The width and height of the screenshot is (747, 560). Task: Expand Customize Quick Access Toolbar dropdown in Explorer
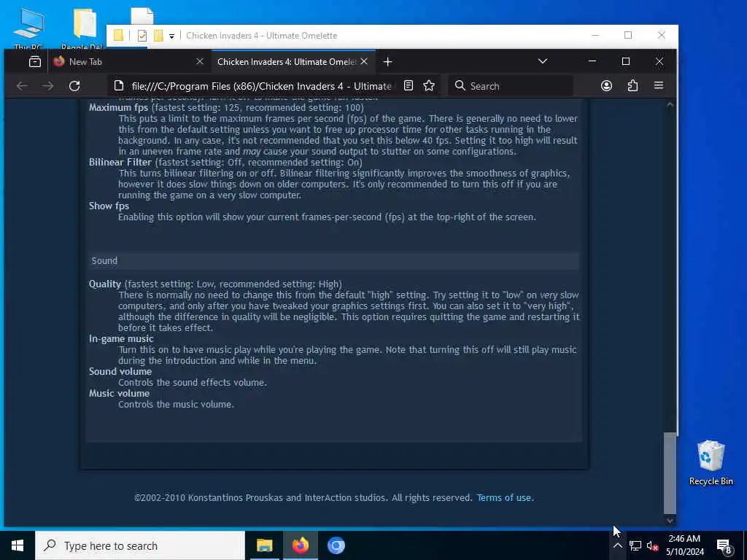pos(171,36)
